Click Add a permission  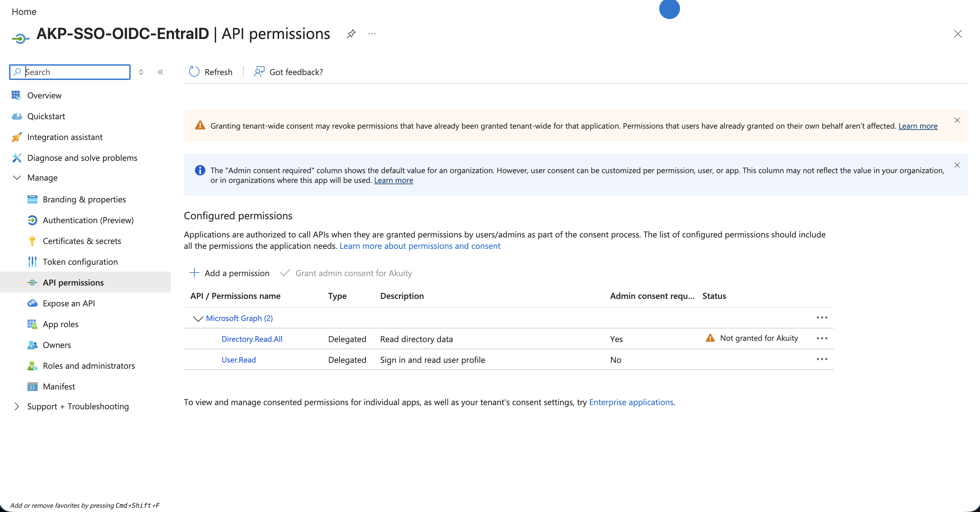pyautogui.click(x=229, y=273)
